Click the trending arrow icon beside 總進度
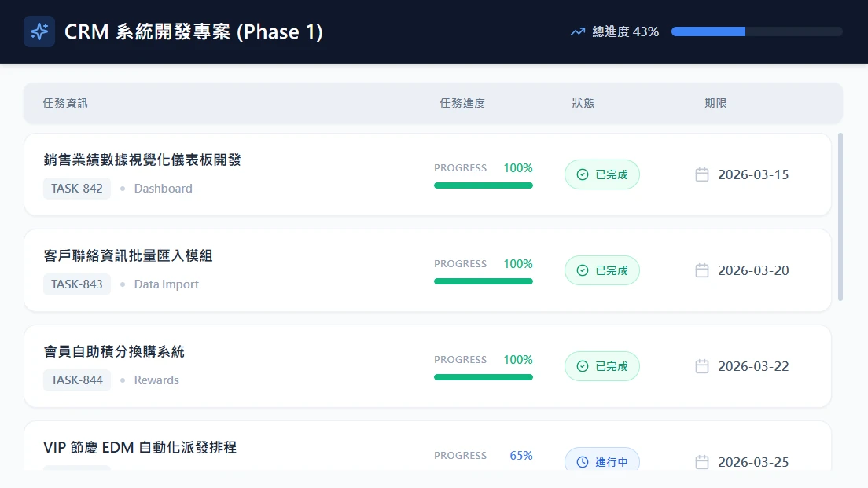This screenshot has width=868, height=488. (578, 31)
